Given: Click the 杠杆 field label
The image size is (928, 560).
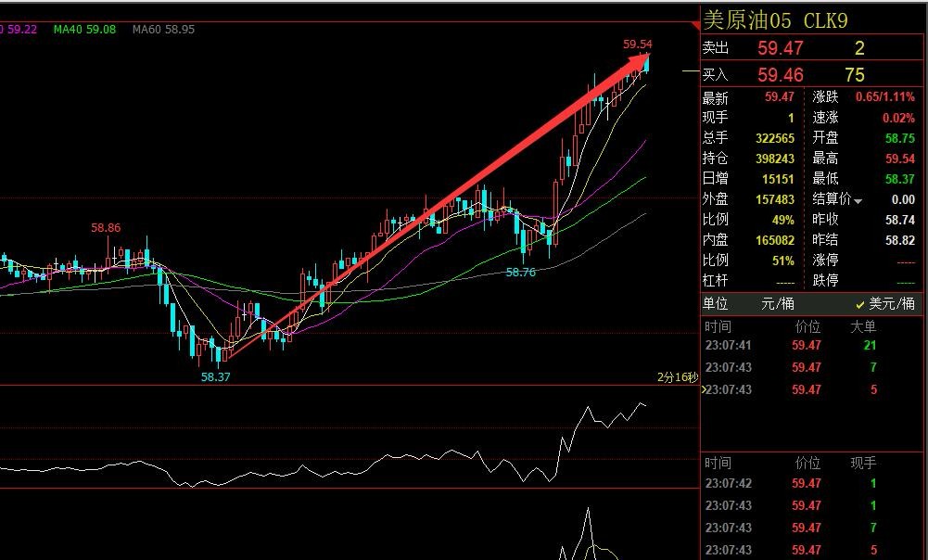Looking at the screenshot, I should (x=715, y=280).
